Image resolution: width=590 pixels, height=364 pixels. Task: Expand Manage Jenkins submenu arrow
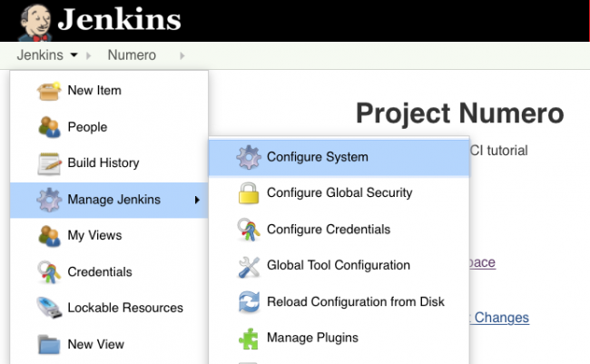[197, 200]
